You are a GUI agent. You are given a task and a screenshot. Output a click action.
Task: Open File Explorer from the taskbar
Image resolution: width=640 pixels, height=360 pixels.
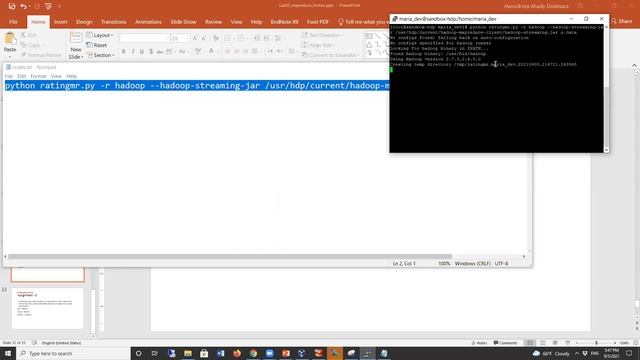pos(188,353)
